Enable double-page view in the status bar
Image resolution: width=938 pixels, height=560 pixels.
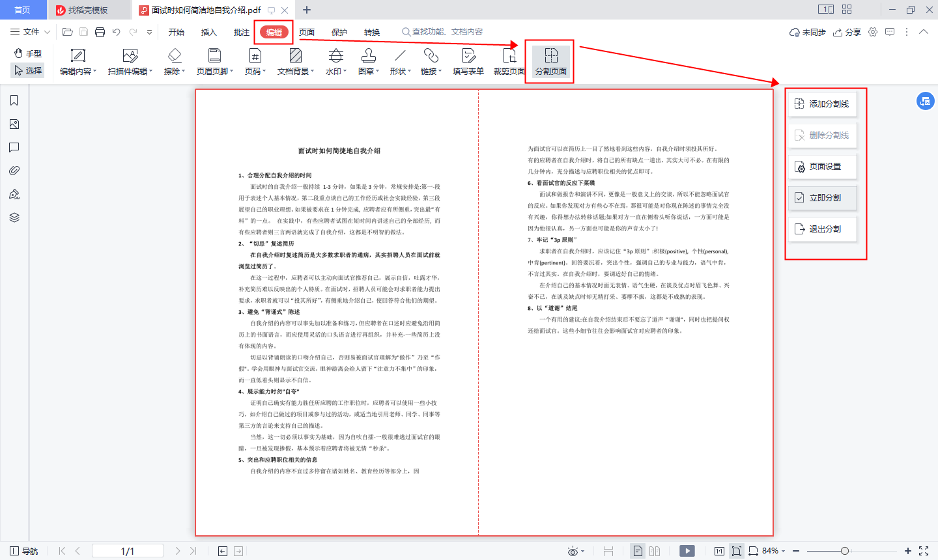click(655, 551)
